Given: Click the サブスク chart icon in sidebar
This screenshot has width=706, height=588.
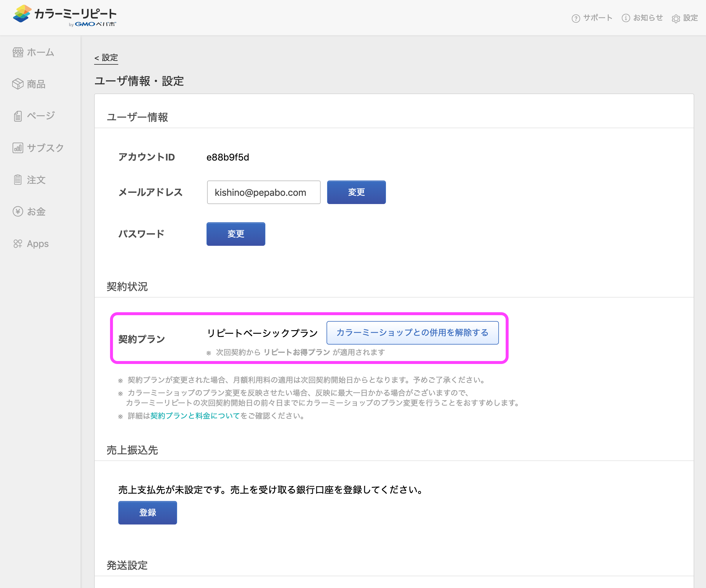Looking at the screenshot, I should point(18,148).
